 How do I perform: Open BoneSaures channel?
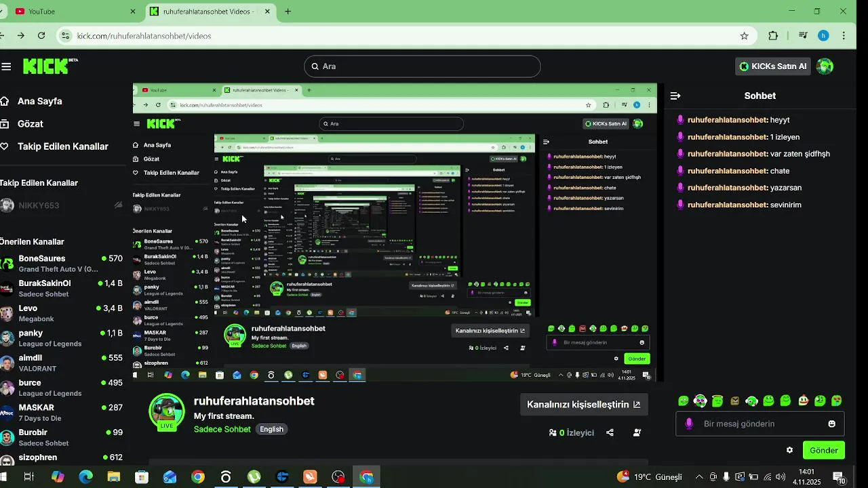click(x=62, y=263)
